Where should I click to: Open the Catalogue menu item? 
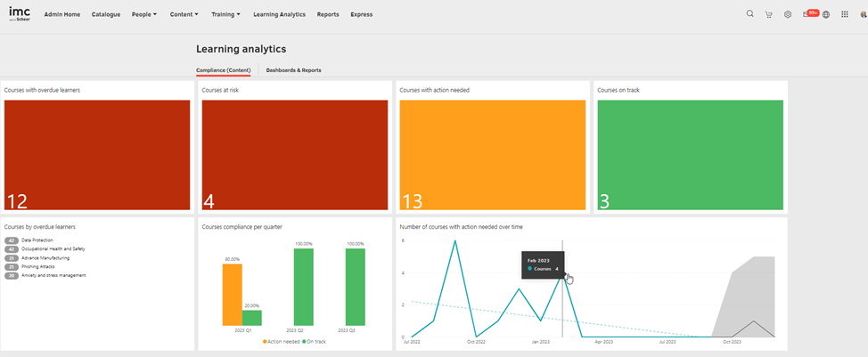click(x=105, y=14)
